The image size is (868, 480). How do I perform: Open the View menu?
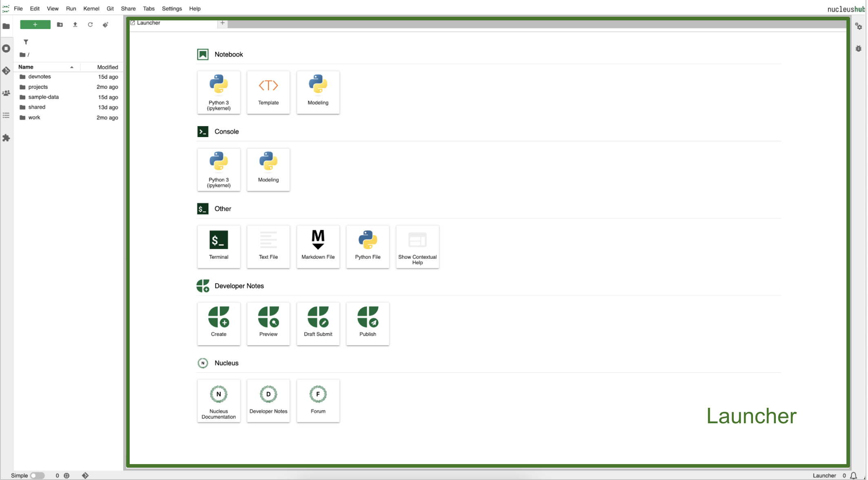click(53, 9)
